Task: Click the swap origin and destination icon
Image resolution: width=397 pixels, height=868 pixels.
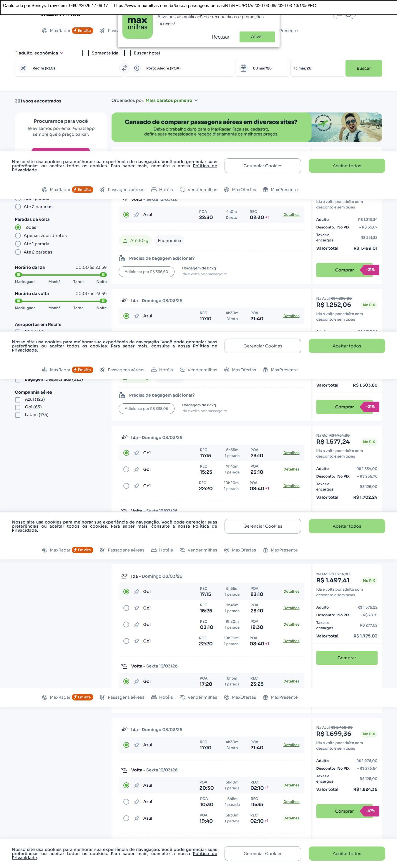Action: 124,68
